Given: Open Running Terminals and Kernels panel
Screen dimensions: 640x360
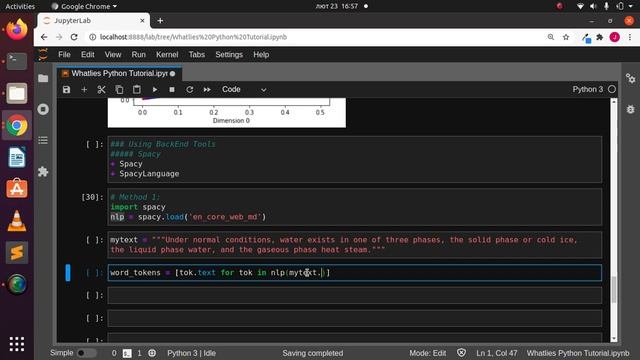Looking at the screenshot, I should click(x=43, y=109).
